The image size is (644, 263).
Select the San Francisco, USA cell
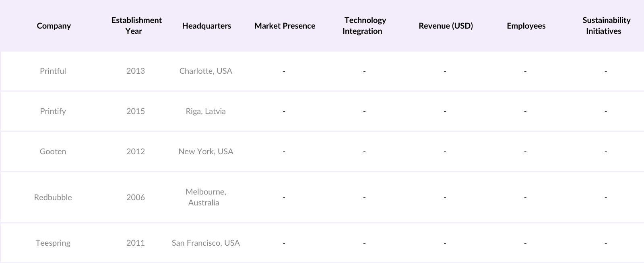tap(206, 243)
